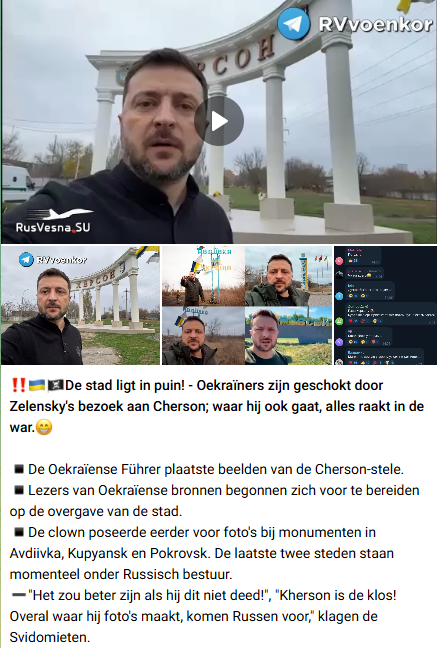Open bottom-right collage selfie photo

[x=289, y=336]
